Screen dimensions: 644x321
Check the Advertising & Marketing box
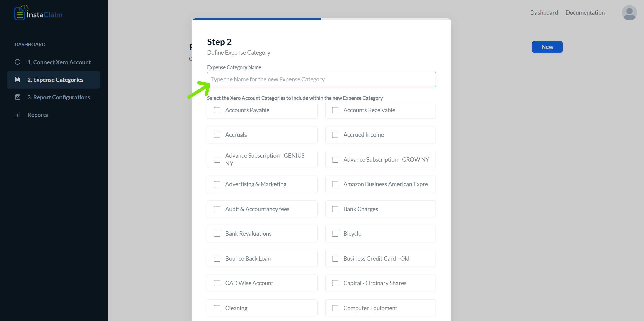pos(217,184)
